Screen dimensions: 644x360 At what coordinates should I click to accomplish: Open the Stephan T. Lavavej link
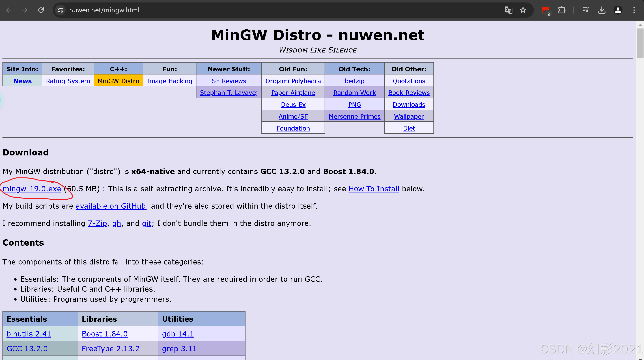[x=229, y=93]
